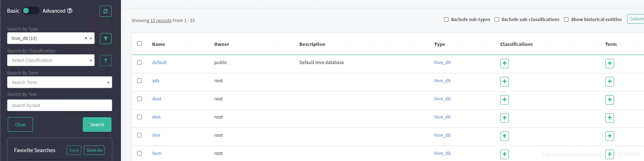The image size is (644, 161).
Task: Check Show historical entities option
Action: point(566,19)
